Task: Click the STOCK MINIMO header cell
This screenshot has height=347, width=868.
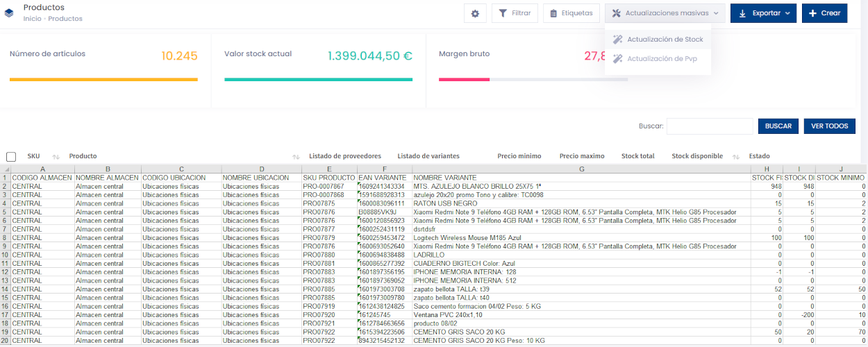Action: point(842,178)
